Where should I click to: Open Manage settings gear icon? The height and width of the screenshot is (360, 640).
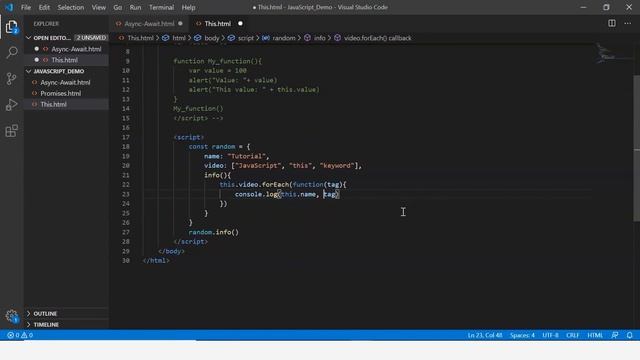coord(11,316)
